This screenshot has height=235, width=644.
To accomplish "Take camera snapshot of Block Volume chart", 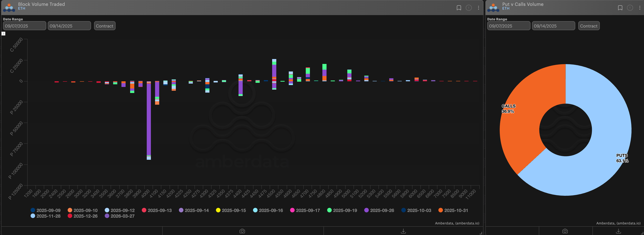I will tap(242, 231).
